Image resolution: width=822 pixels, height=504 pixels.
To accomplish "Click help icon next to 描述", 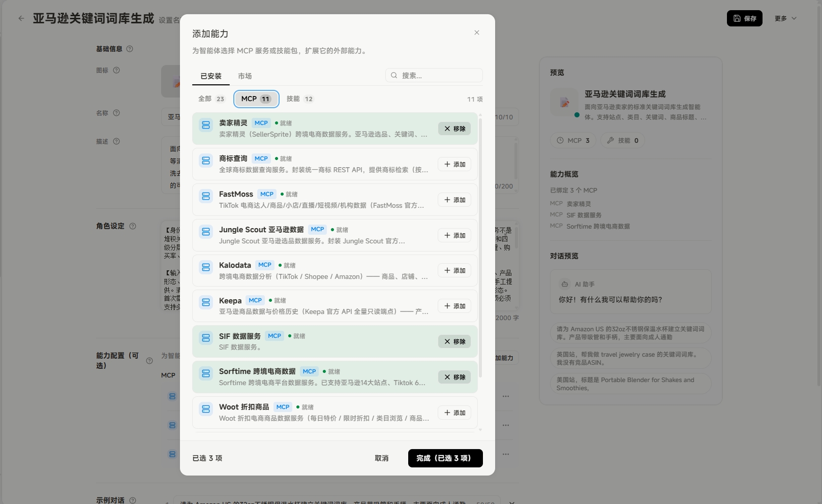I will tap(116, 141).
